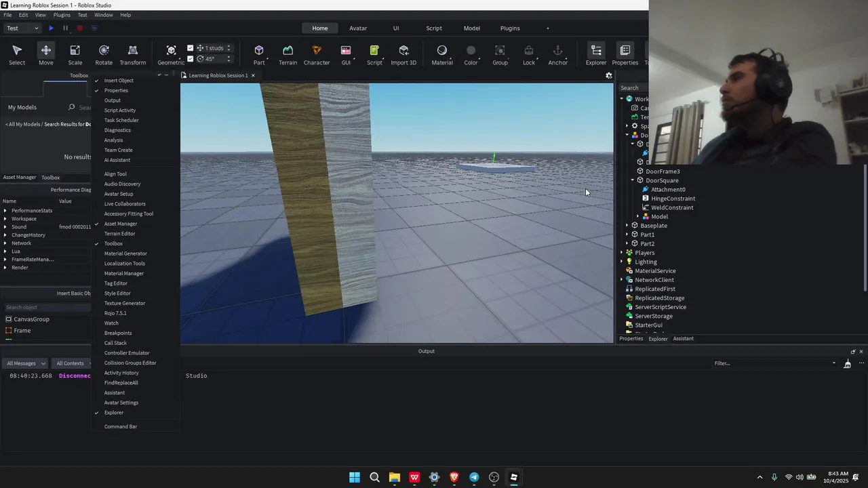Viewport: 868px width, 488px height.
Task: Click the red Stop playtest button
Action: (x=79, y=28)
